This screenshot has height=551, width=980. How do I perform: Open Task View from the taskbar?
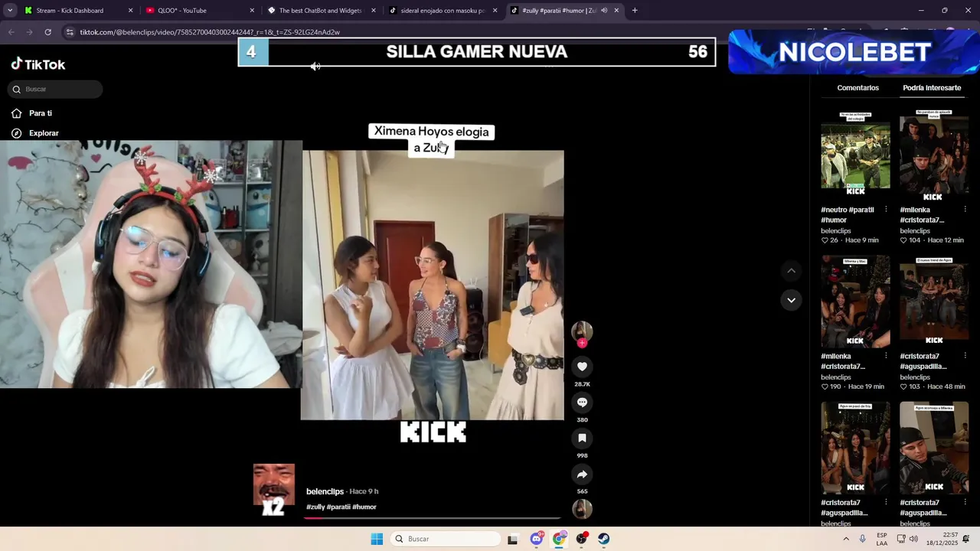pos(512,539)
